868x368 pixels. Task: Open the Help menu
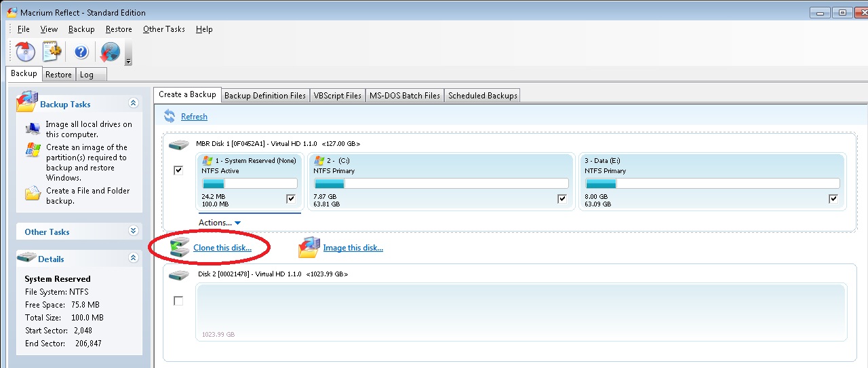(204, 29)
